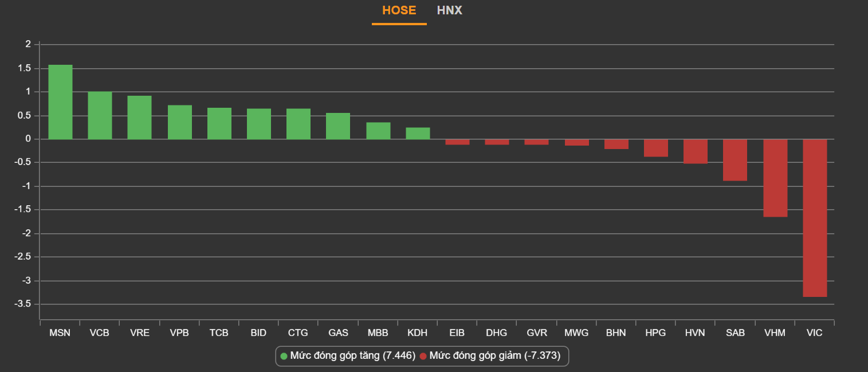Viewport: 868px width, 372px height.
Task: Select the KDH green bar
Action: pyautogui.click(x=418, y=134)
